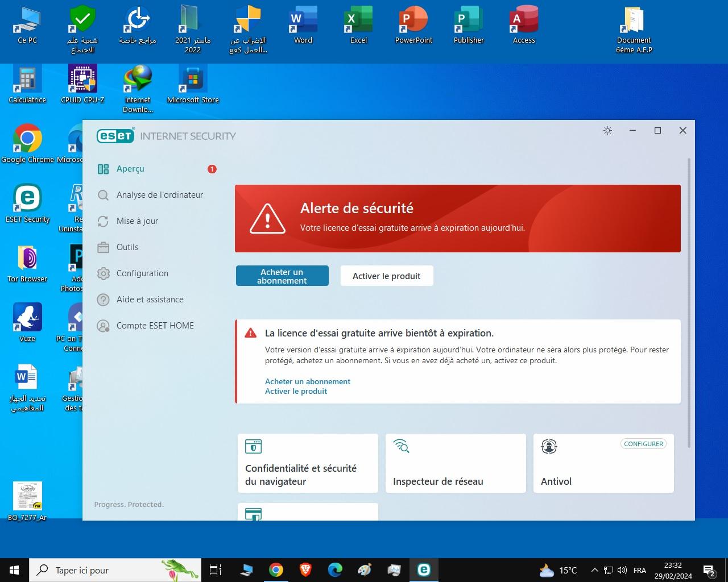This screenshot has width=728, height=582.
Task: Click the Alerte de sécurité red banner
Action: 458,218
